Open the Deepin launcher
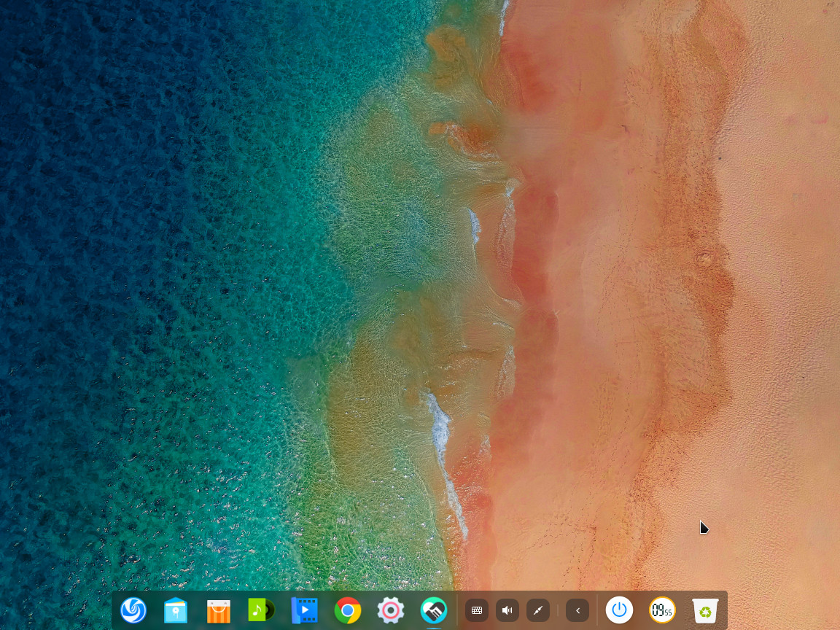Viewport: 840px width, 630px height. 133,610
